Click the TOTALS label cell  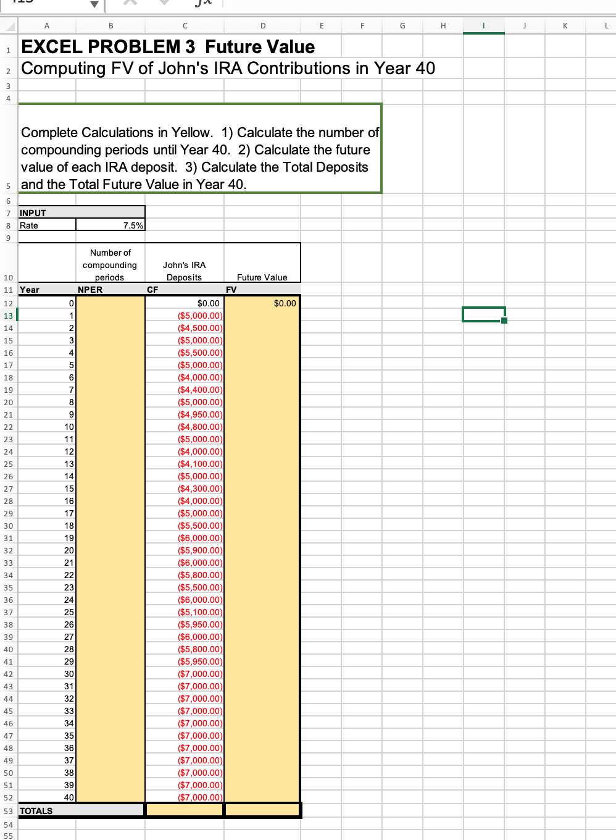pyautogui.click(x=47, y=810)
